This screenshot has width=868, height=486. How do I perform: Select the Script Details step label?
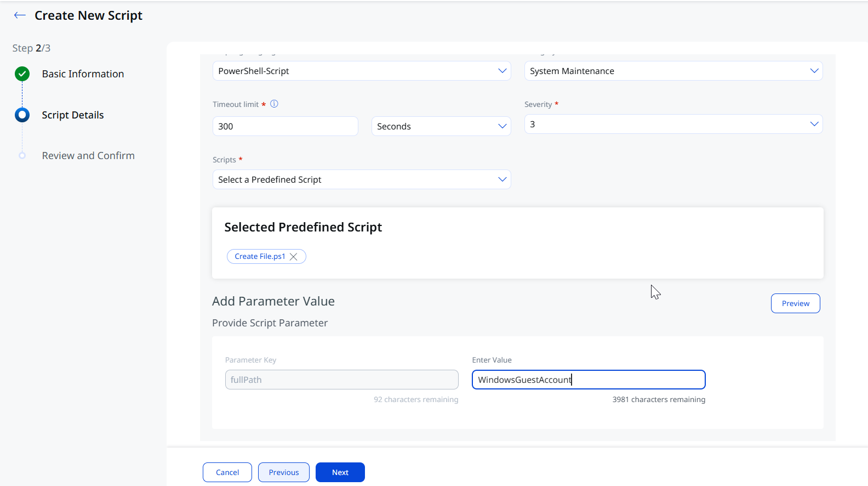(73, 115)
